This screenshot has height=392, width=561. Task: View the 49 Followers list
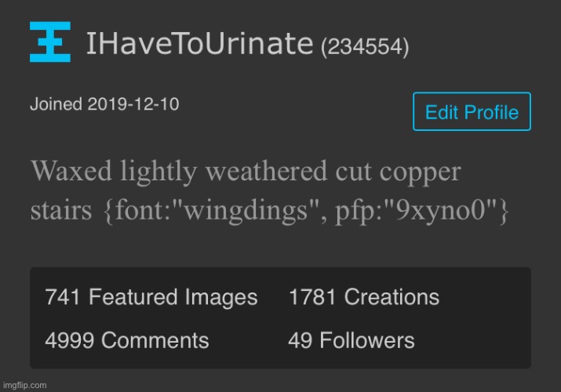tap(352, 339)
